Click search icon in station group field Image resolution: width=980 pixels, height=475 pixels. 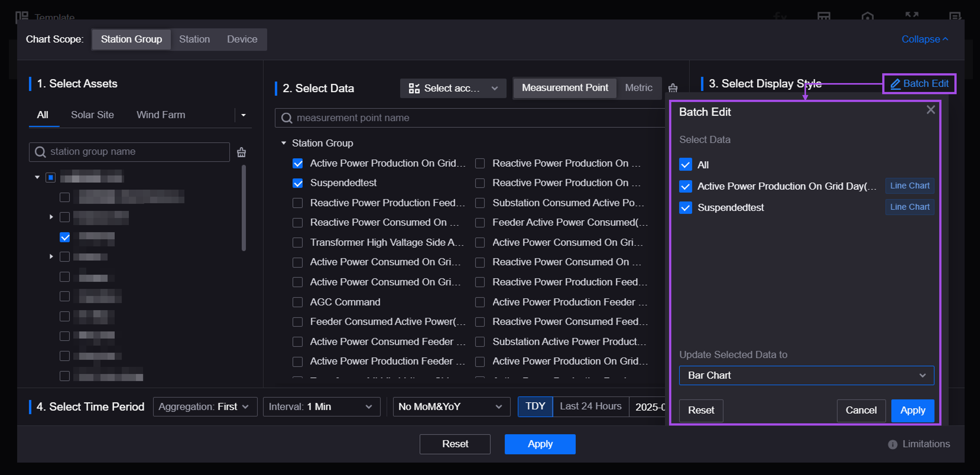pos(40,152)
